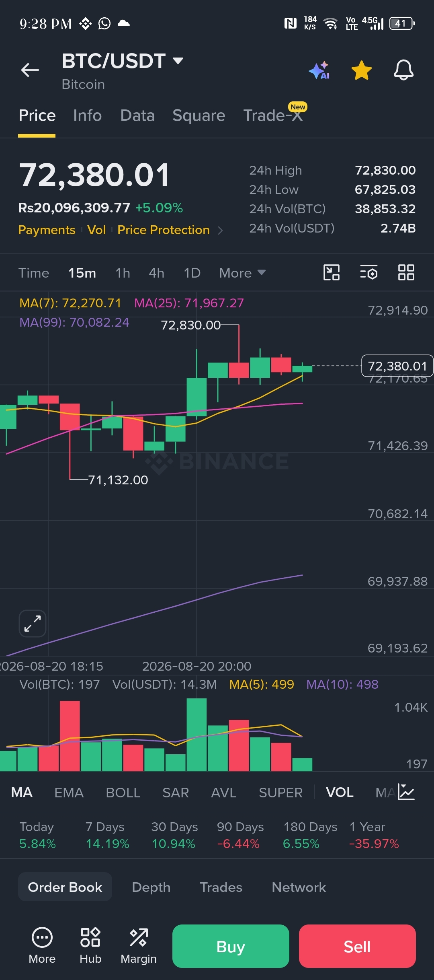
Task: Tap the MA(99) indicator label
Action: pyautogui.click(x=74, y=322)
